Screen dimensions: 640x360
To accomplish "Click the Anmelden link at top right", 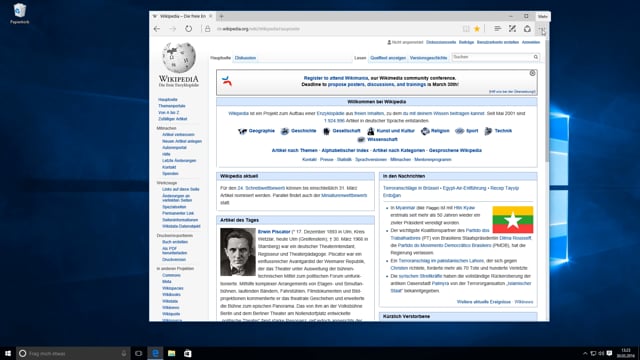I will (x=531, y=42).
